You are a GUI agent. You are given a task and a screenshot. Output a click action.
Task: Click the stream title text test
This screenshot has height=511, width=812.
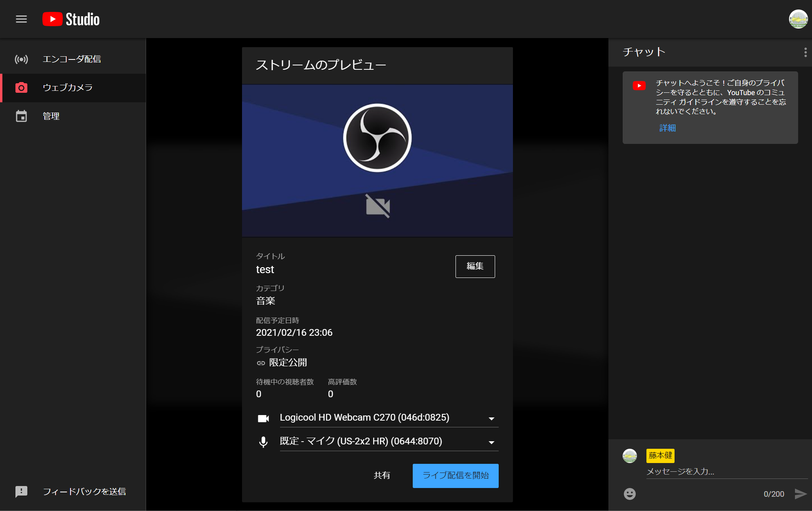coord(265,270)
